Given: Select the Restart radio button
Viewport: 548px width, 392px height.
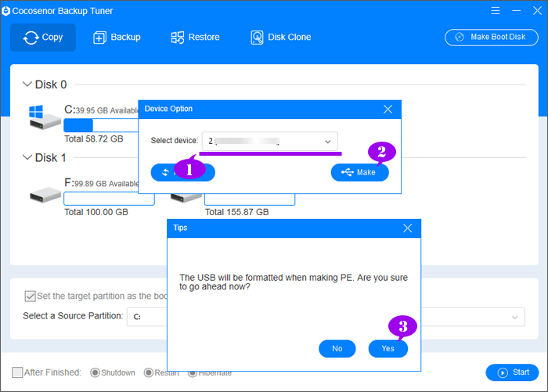Looking at the screenshot, I should click(x=149, y=372).
